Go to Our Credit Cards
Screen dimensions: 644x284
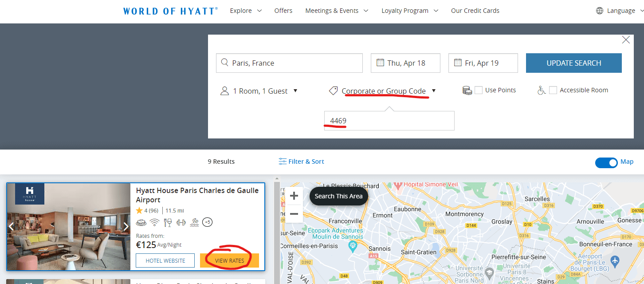tap(475, 11)
